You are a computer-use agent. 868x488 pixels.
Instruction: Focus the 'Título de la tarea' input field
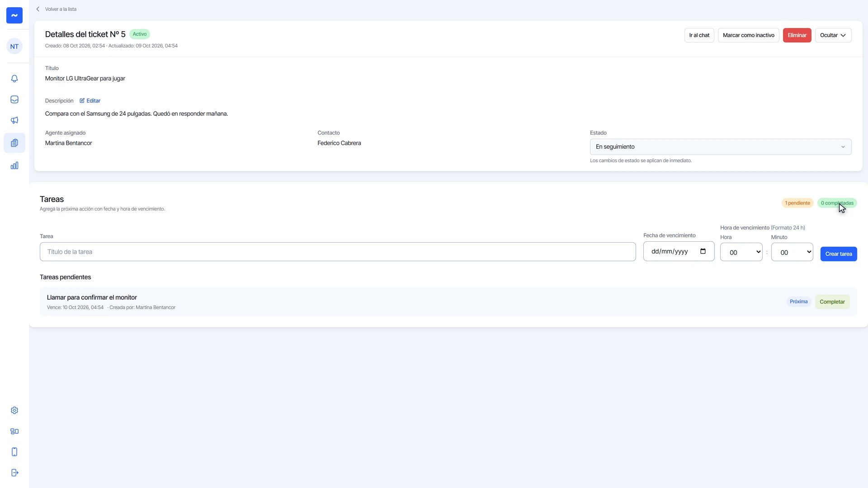click(x=338, y=252)
